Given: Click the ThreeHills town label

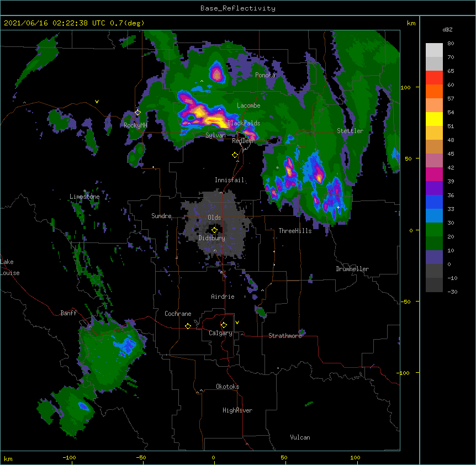Looking at the screenshot, I should tap(295, 231).
